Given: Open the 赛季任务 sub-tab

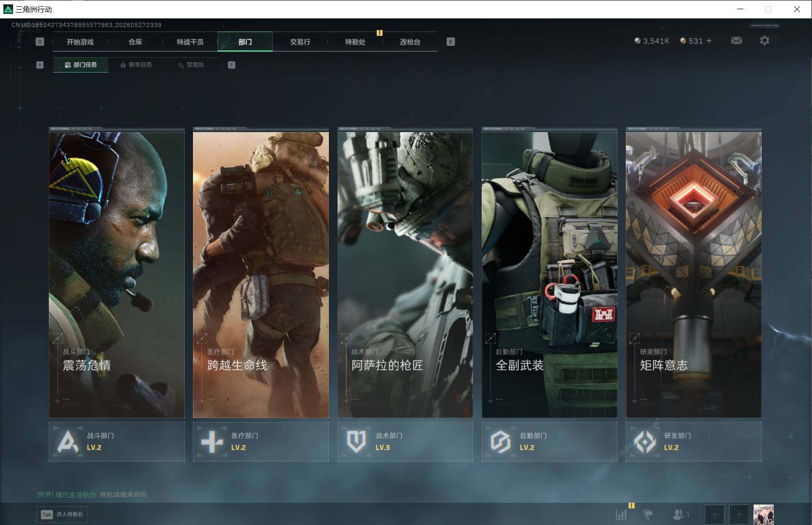Looking at the screenshot, I should (x=136, y=65).
